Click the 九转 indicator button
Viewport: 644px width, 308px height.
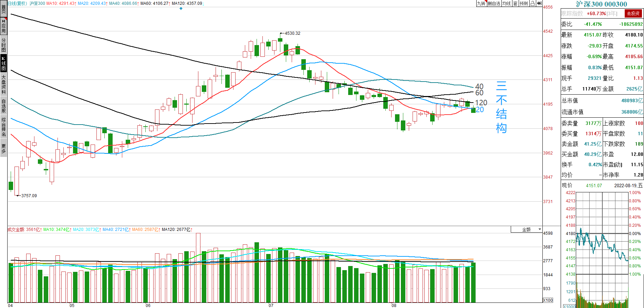point(481,3)
